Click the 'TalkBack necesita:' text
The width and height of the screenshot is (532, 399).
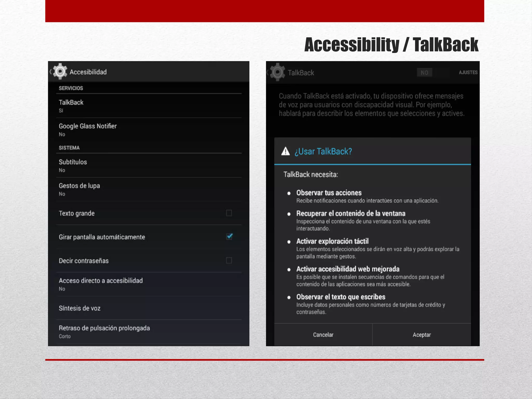click(x=311, y=174)
